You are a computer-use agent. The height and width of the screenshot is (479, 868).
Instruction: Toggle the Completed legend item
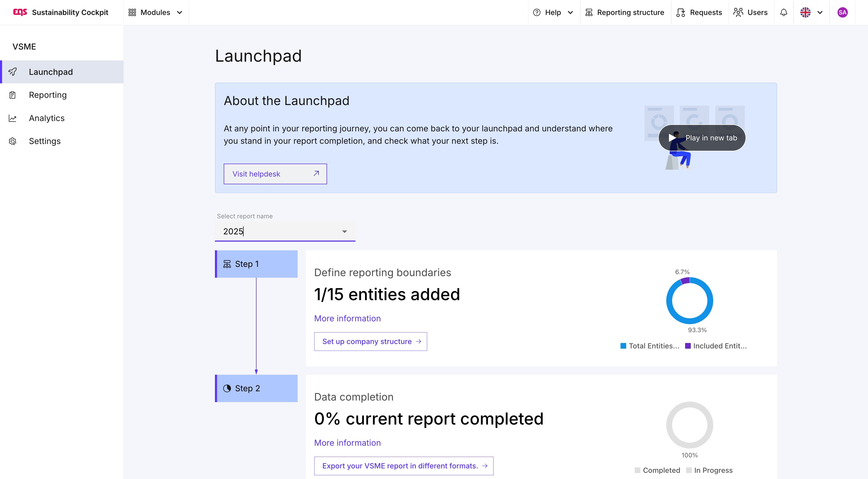coord(657,470)
